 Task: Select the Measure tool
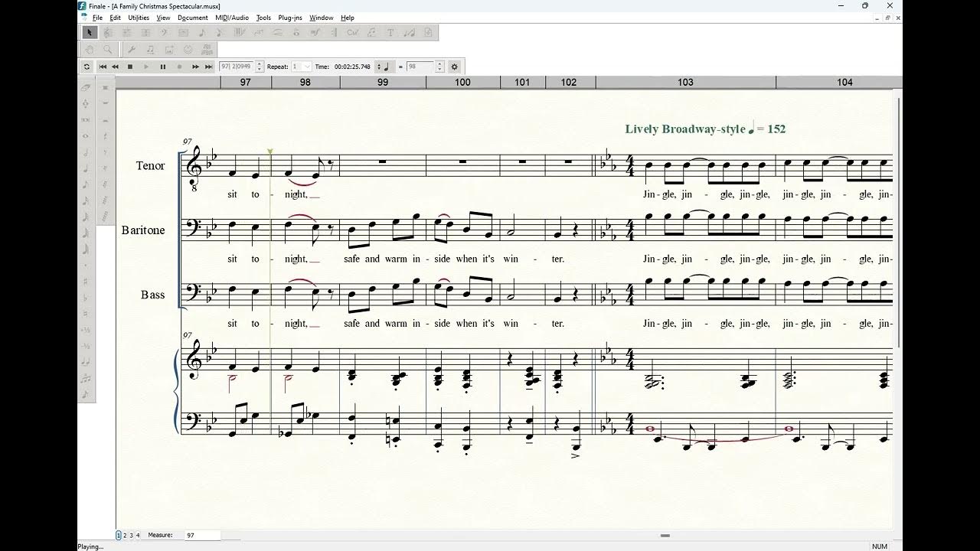183,33
